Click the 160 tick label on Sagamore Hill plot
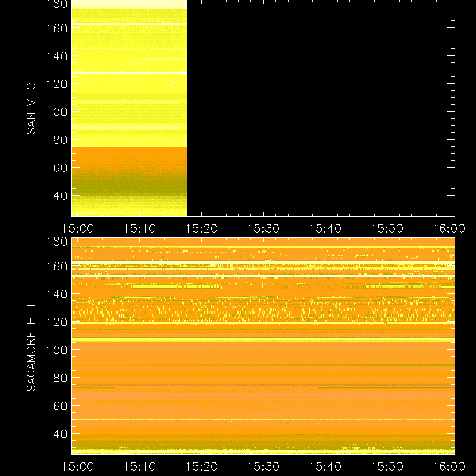The width and height of the screenshot is (476, 476). click(x=57, y=266)
